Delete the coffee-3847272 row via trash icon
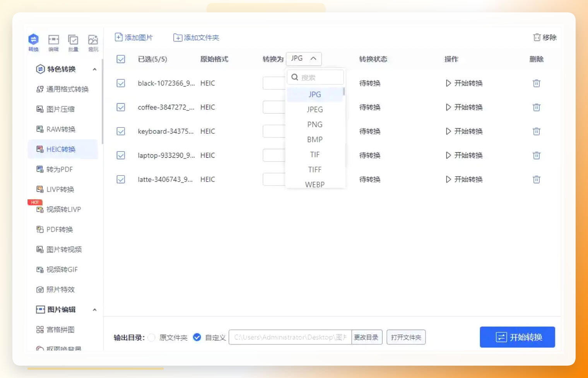 click(537, 107)
